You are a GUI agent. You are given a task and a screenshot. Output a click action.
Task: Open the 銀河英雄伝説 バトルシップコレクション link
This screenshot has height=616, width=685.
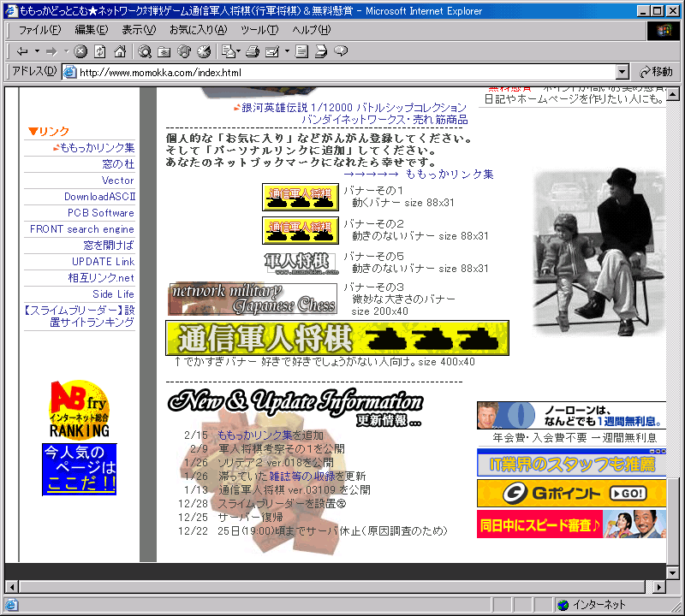point(354,108)
